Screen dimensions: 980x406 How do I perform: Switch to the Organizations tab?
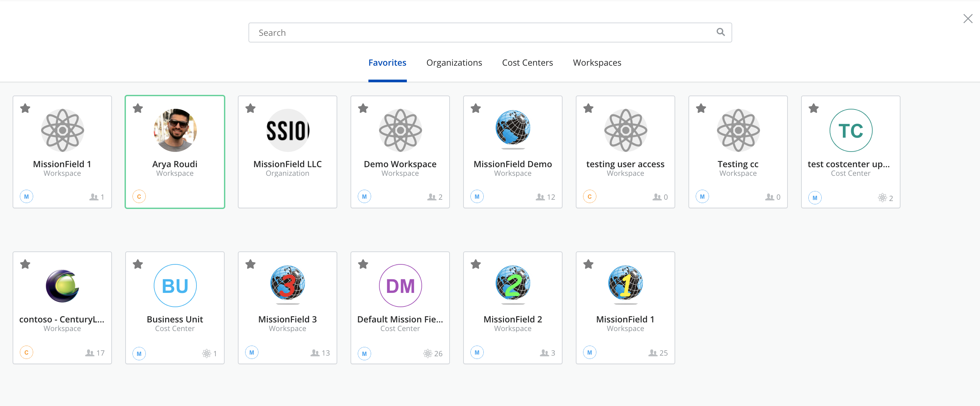tap(454, 62)
